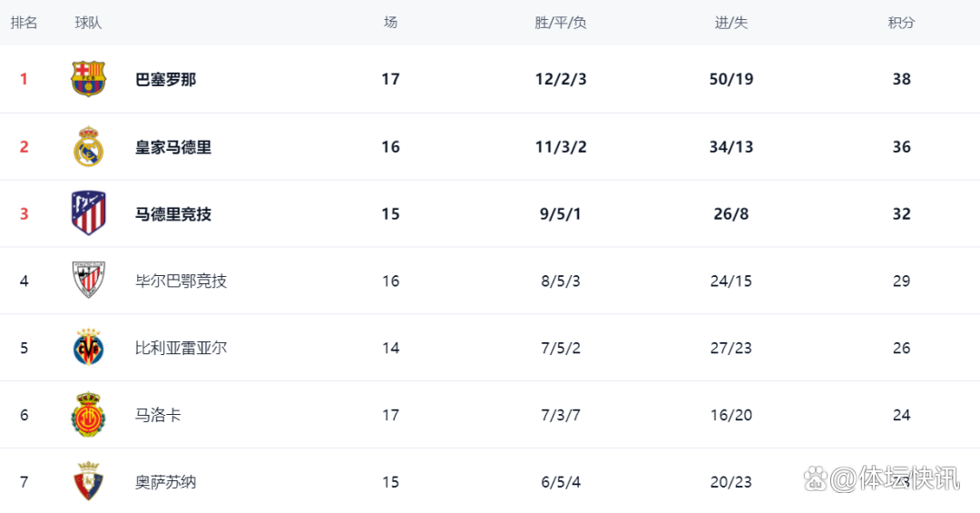Click the Real Madrid club crest
This screenshot has height=513, width=980.
pos(88,146)
